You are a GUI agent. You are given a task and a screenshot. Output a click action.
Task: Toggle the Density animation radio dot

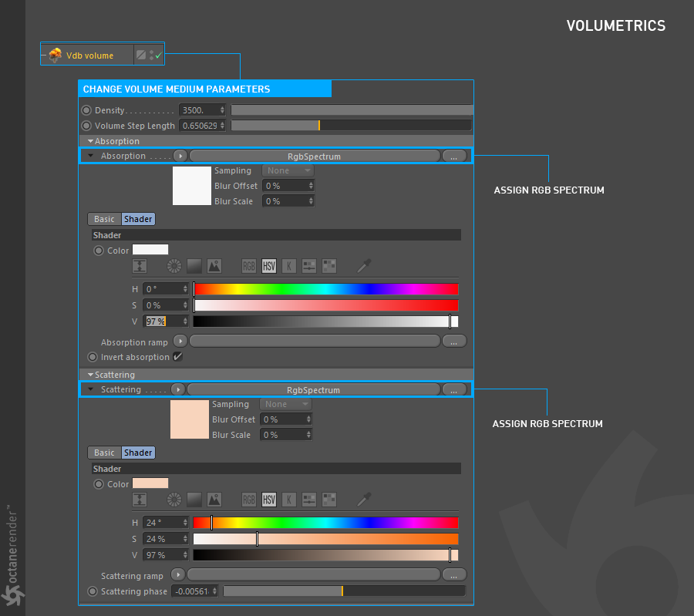(86, 110)
